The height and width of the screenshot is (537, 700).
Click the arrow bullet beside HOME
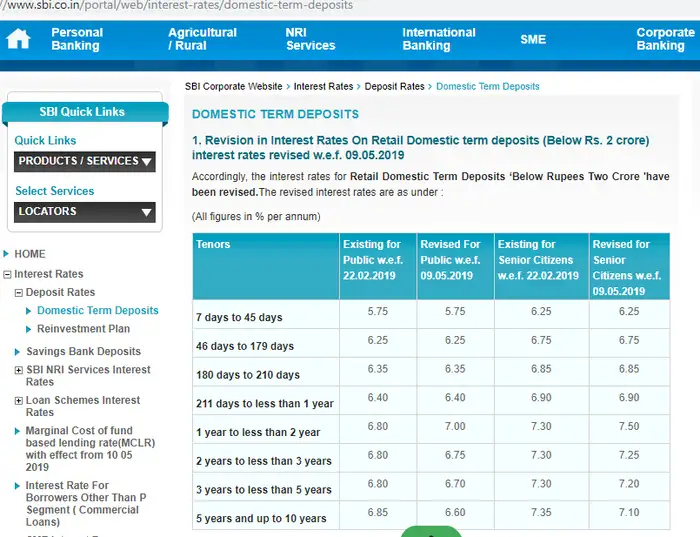pyautogui.click(x=7, y=254)
